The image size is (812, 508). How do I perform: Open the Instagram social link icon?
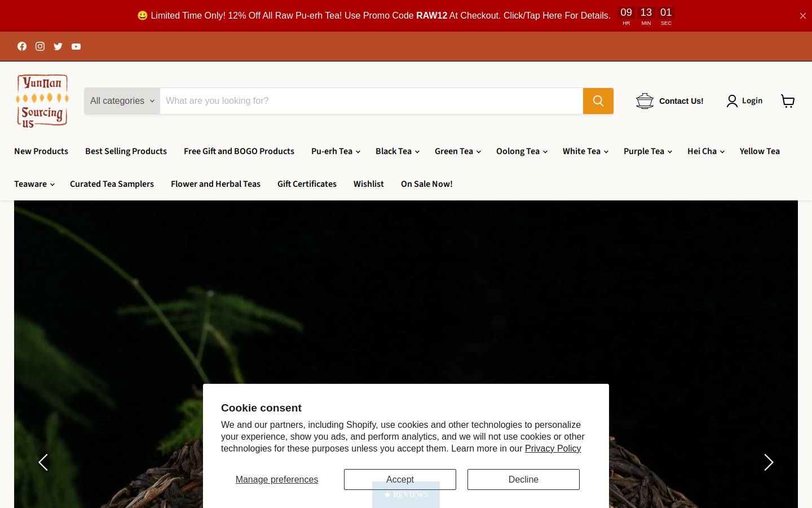click(x=40, y=46)
